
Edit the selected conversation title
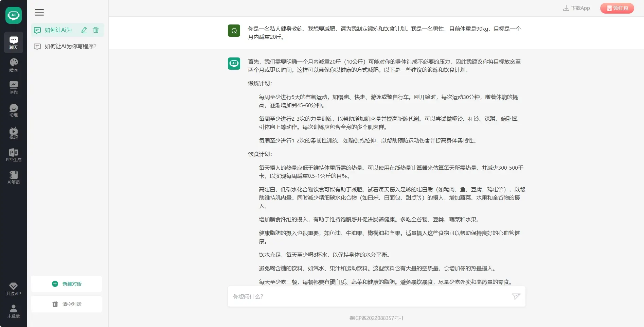click(84, 30)
